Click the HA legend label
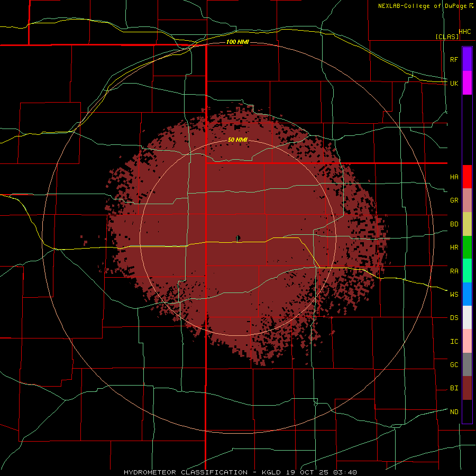The height and width of the screenshot is (476, 476). click(x=454, y=177)
